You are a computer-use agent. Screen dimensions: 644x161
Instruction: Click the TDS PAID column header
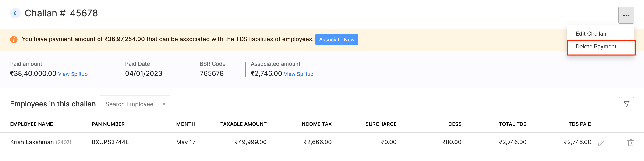coord(580,124)
